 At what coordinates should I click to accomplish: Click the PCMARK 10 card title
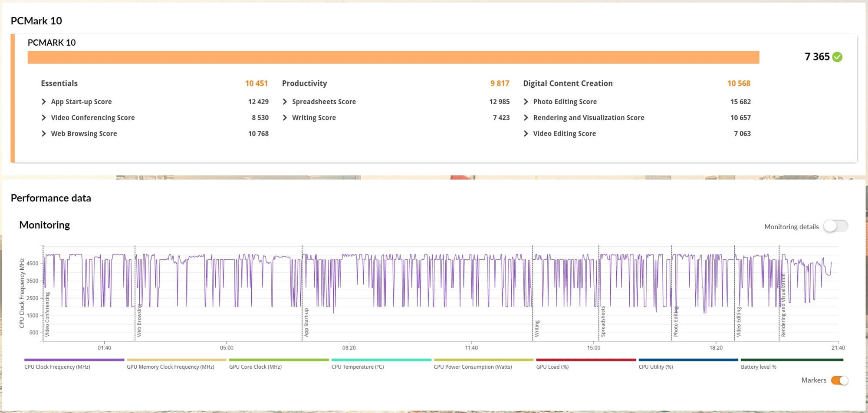point(52,43)
